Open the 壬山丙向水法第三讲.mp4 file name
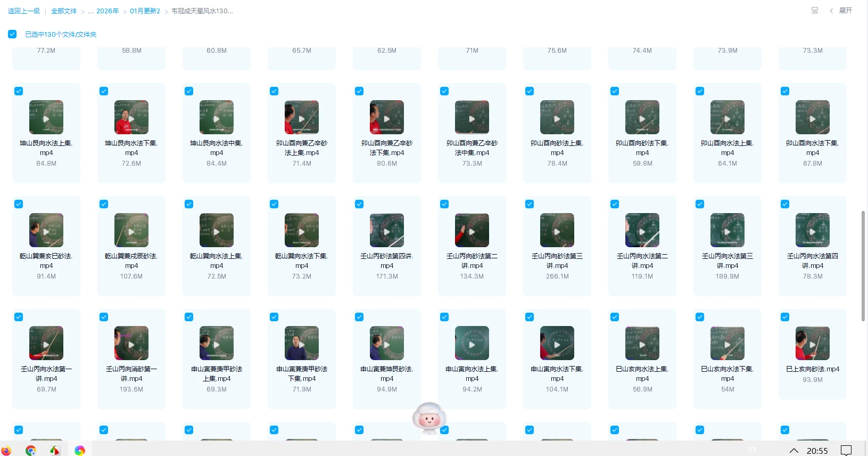Image resolution: width=868 pixels, height=456 pixels. 728,261
